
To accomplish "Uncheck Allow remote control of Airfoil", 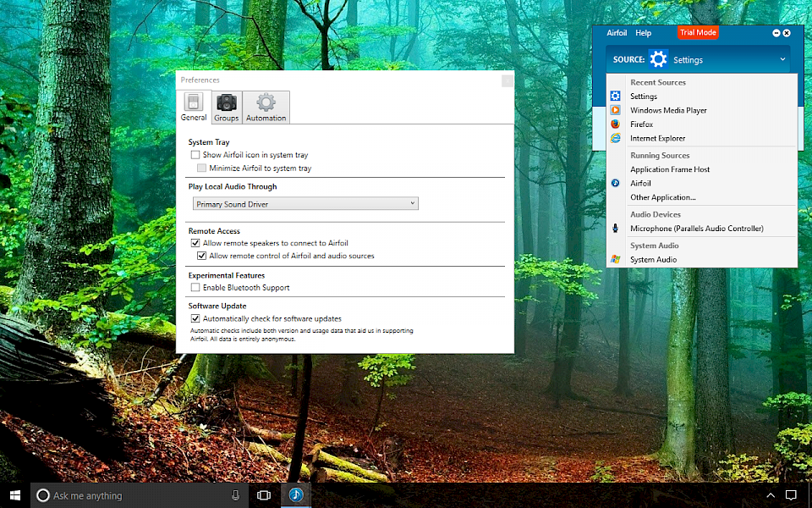I will pyautogui.click(x=201, y=256).
